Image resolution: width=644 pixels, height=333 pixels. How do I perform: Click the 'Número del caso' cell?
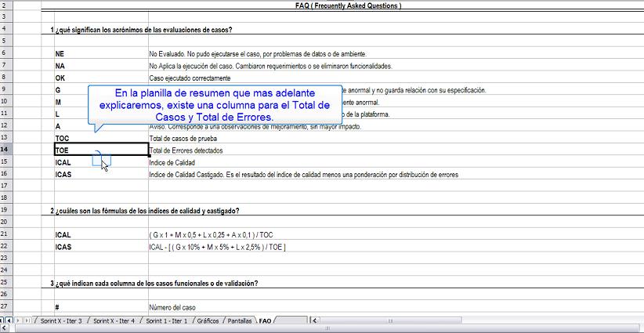click(x=172, y=307)
